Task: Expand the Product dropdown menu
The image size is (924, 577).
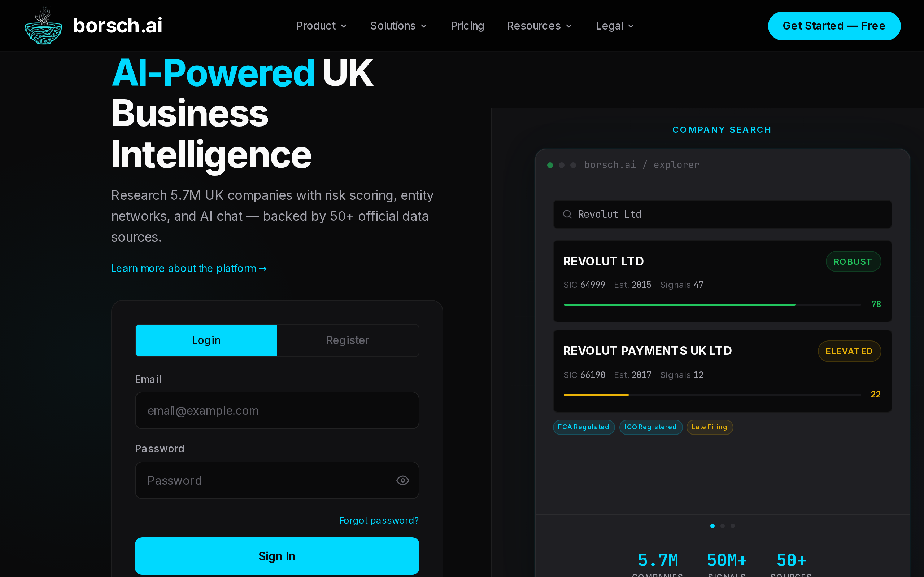Action: pos(321,26)
